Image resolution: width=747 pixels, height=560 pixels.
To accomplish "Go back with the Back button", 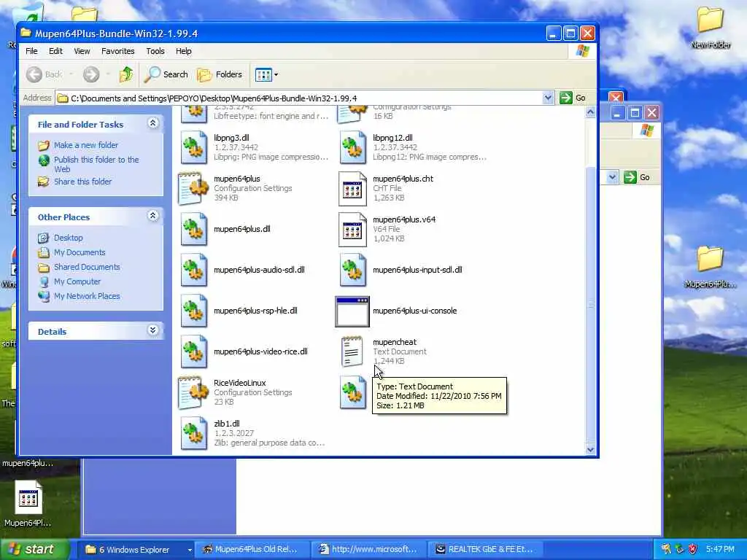I will tap(44, 74).
